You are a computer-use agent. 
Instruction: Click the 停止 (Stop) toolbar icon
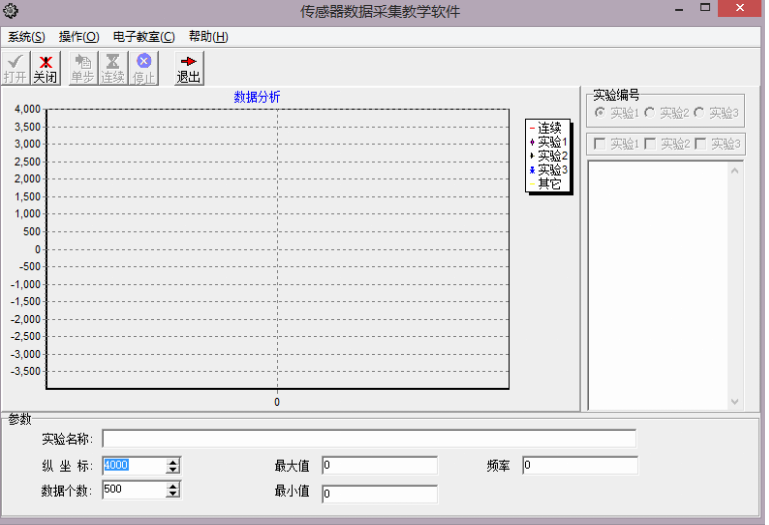[143, 62]
